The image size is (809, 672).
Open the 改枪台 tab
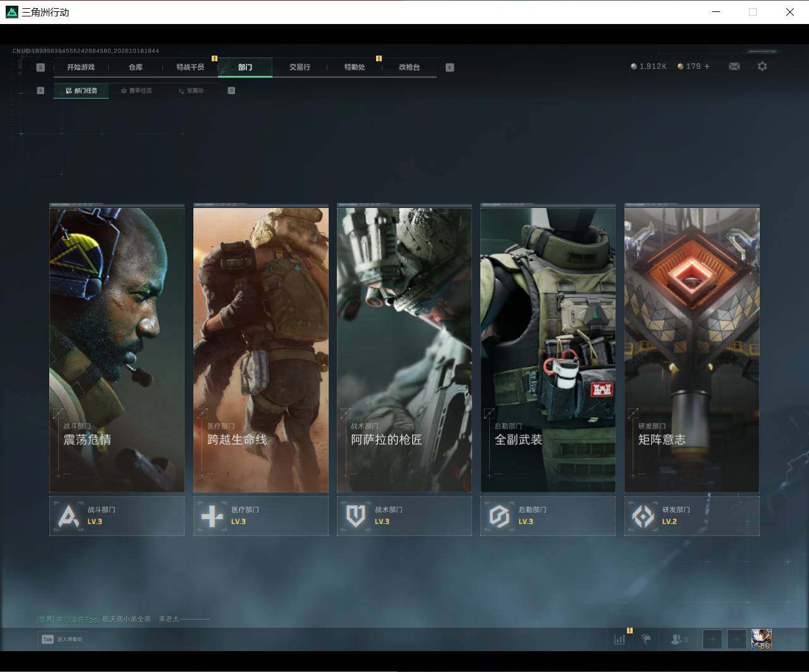click(x=409, y=67)
